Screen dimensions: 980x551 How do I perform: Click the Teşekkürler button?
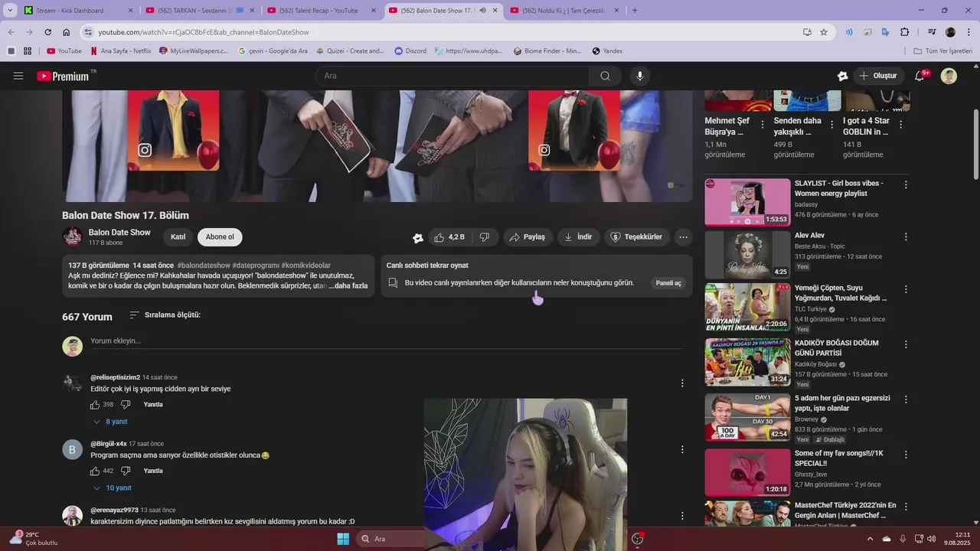[636, 237]
